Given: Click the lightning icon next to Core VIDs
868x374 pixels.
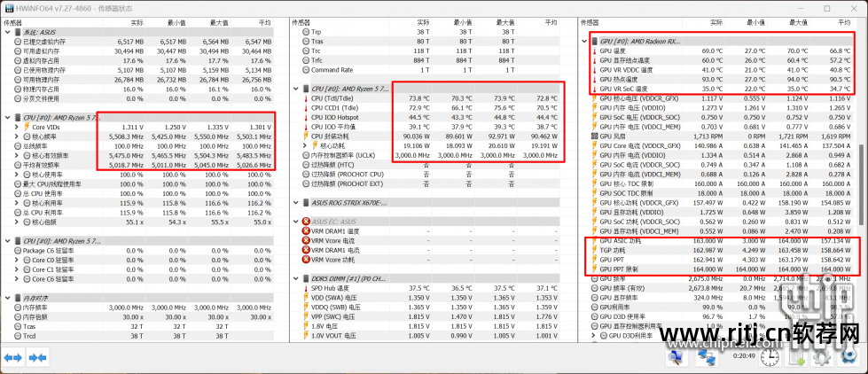Looking at the screenshot, I should coord(25,128).
